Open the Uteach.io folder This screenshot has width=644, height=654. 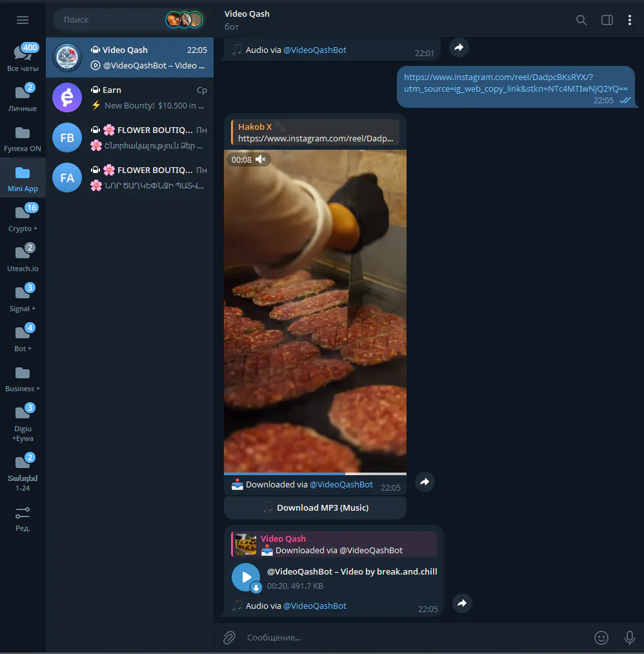point(23,258)
